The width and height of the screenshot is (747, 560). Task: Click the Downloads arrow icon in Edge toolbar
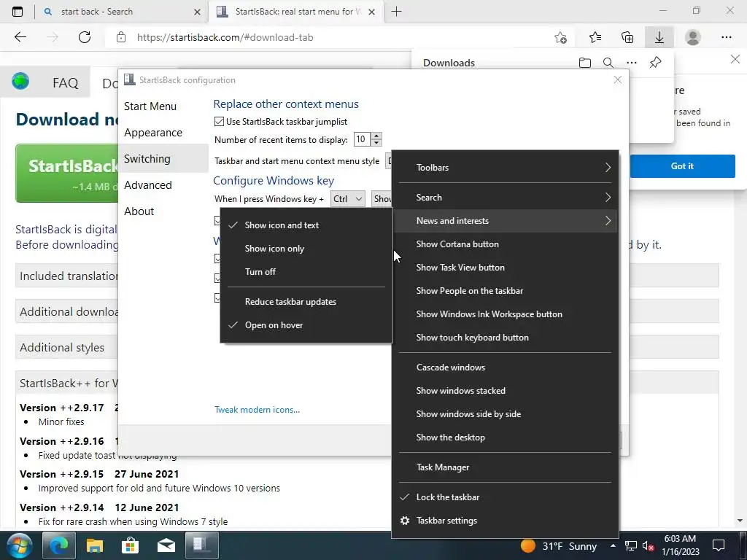click(x=659, y=37)
